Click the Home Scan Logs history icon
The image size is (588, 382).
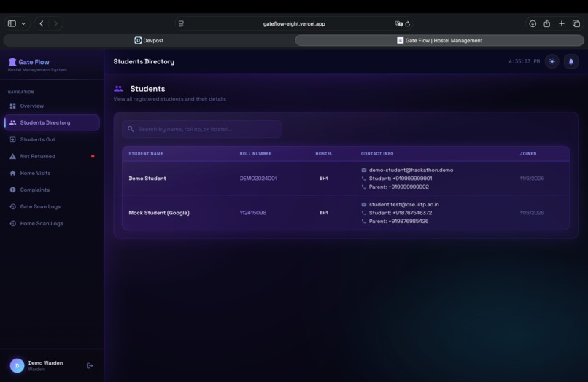coord(12,223)
